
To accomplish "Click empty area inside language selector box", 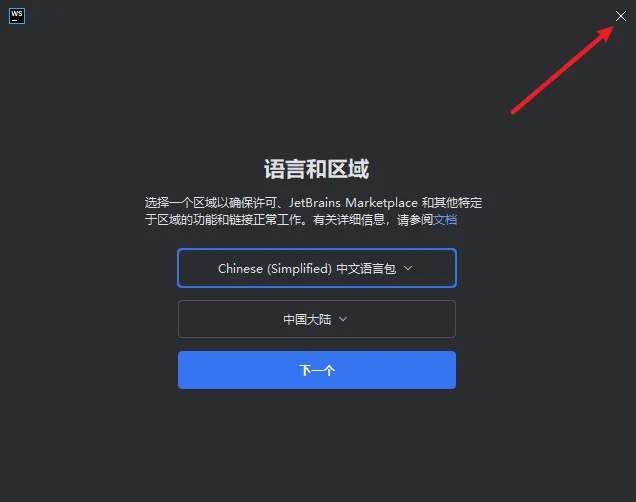I will pos(434,268).
